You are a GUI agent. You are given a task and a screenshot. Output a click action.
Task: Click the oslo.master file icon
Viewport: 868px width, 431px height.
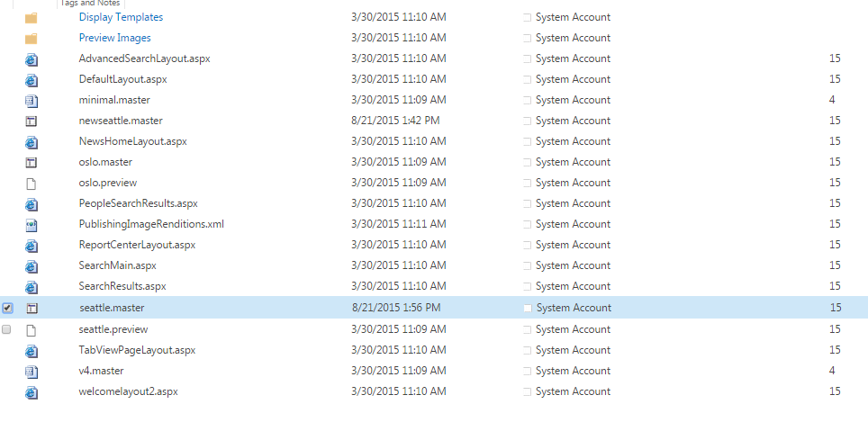click(x=31, y=163)
